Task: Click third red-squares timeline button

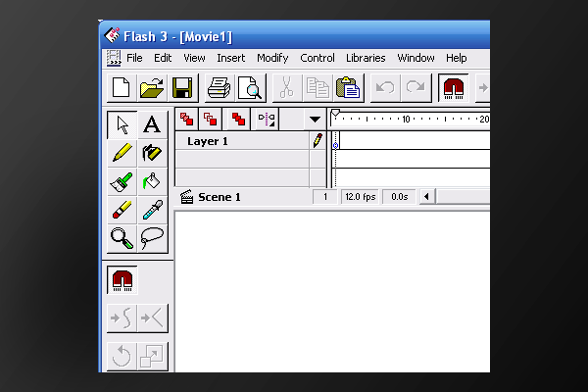Action: click(238, 120)
